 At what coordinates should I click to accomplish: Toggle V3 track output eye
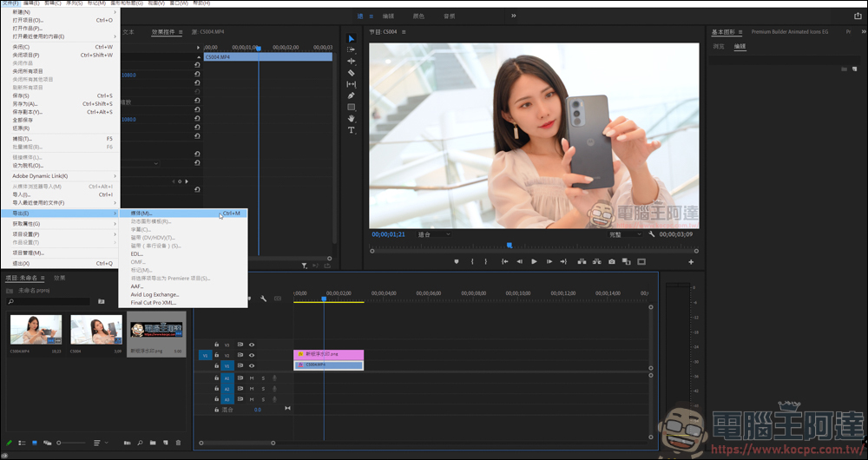[252, 345]
